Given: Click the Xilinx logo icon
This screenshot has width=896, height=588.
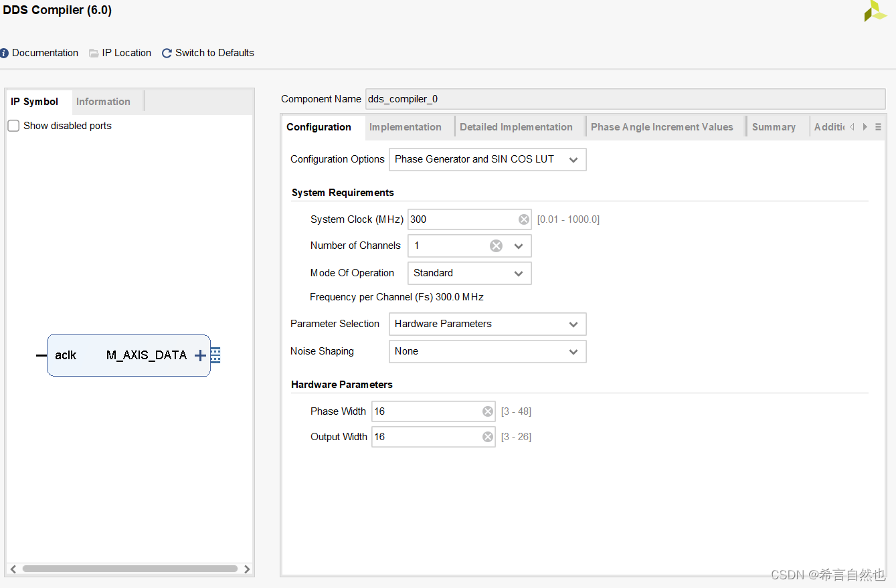Looking at the screenshot, I should click(x=875, y=11).
